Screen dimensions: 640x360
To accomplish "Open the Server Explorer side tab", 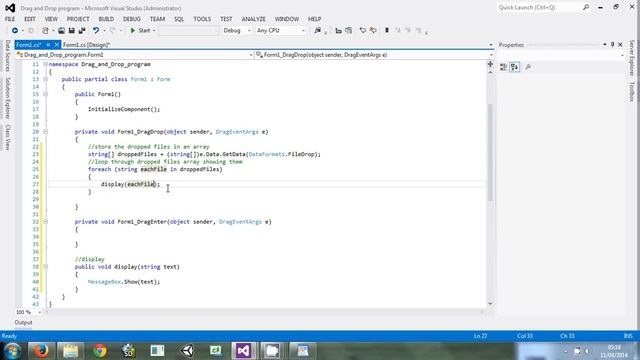I will [x=632, y=58].
